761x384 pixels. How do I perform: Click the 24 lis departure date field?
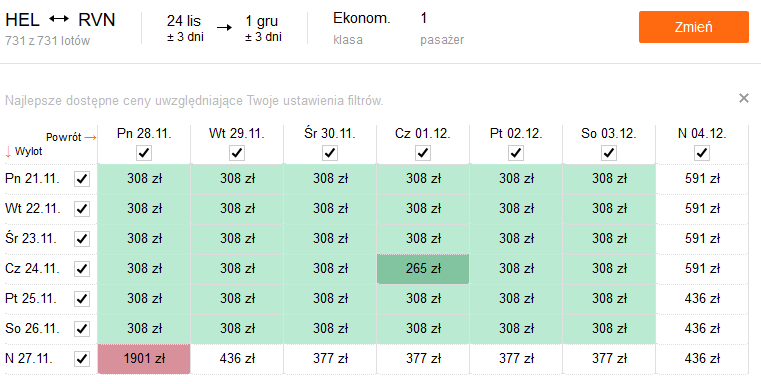[x=185, y=28]
